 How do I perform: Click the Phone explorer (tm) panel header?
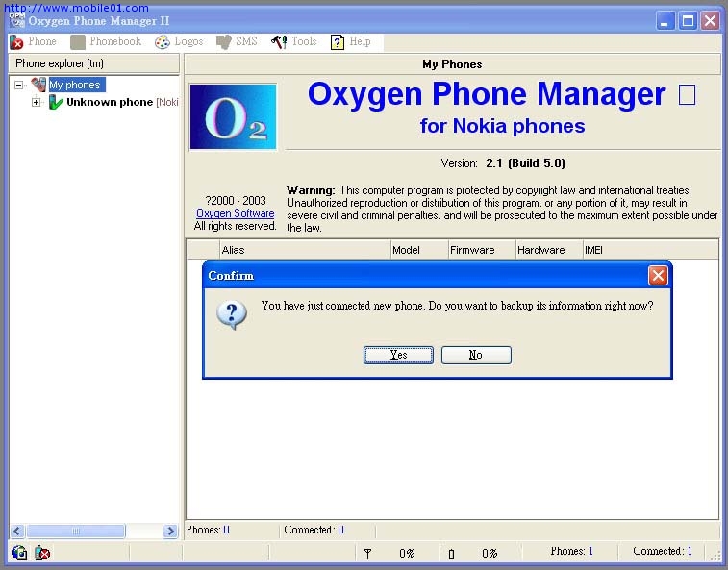(94, 63)
